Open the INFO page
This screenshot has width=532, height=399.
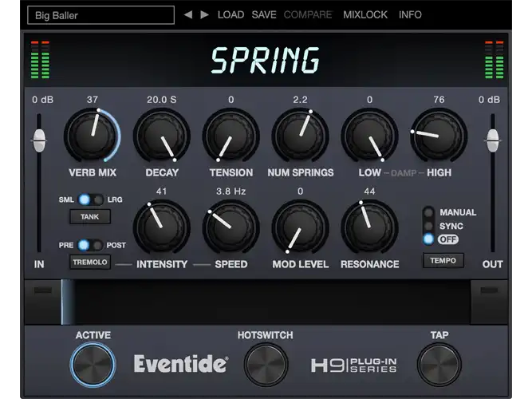tap(410, 14)
